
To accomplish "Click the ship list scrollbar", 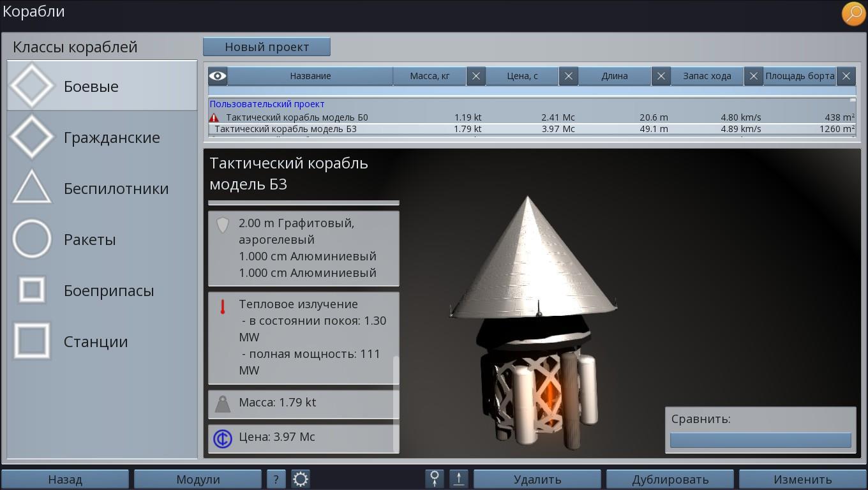I will pos(853,100).
